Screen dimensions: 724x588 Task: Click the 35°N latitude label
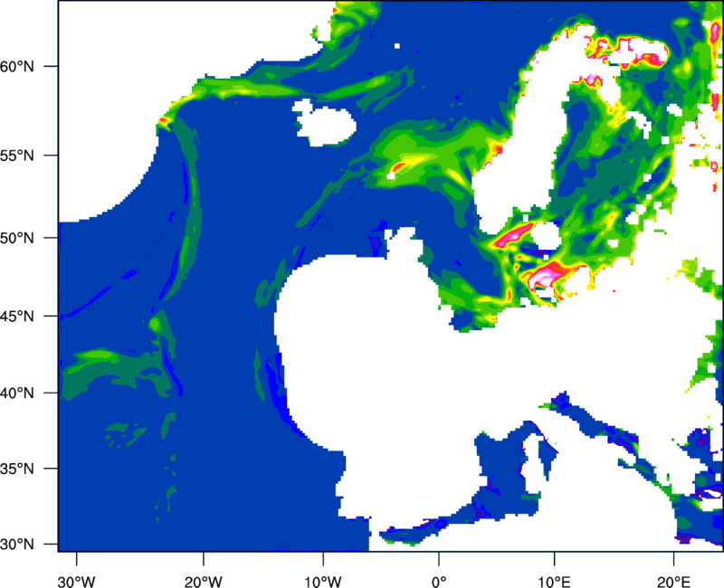click(x=17, y=469)
